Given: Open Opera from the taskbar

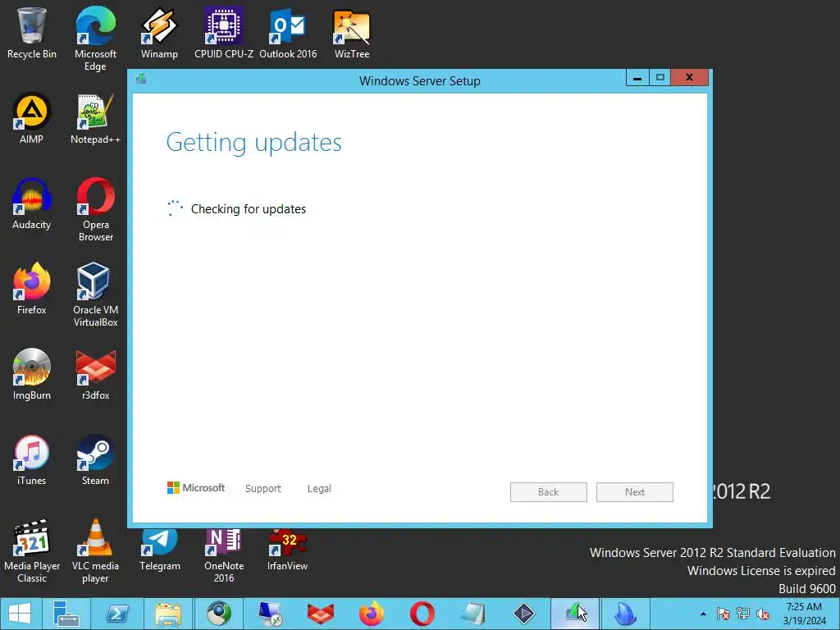Looking at the screenshot, I should click(422, 614).
